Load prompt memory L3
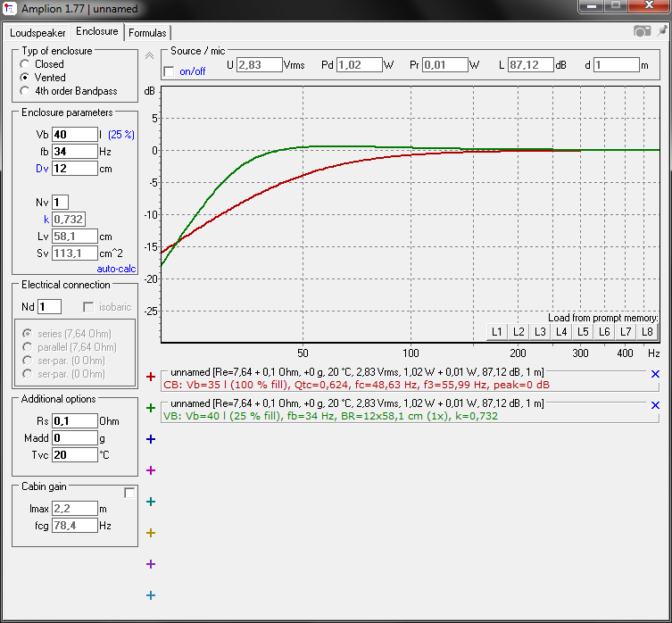This screenshot has width=672, height=623. 540,332
